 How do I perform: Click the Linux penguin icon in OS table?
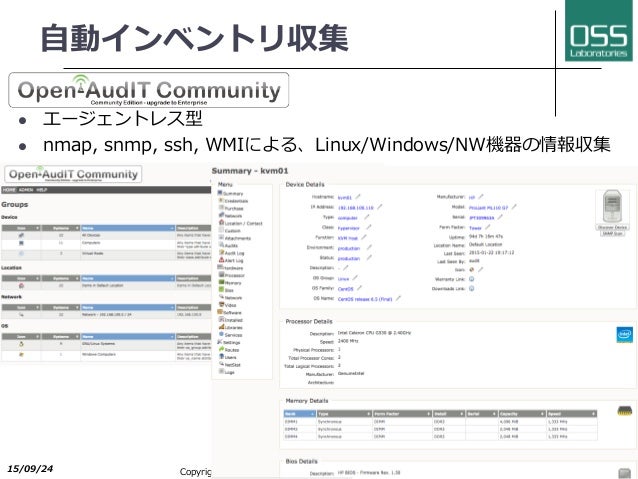[x=21, y=344]
